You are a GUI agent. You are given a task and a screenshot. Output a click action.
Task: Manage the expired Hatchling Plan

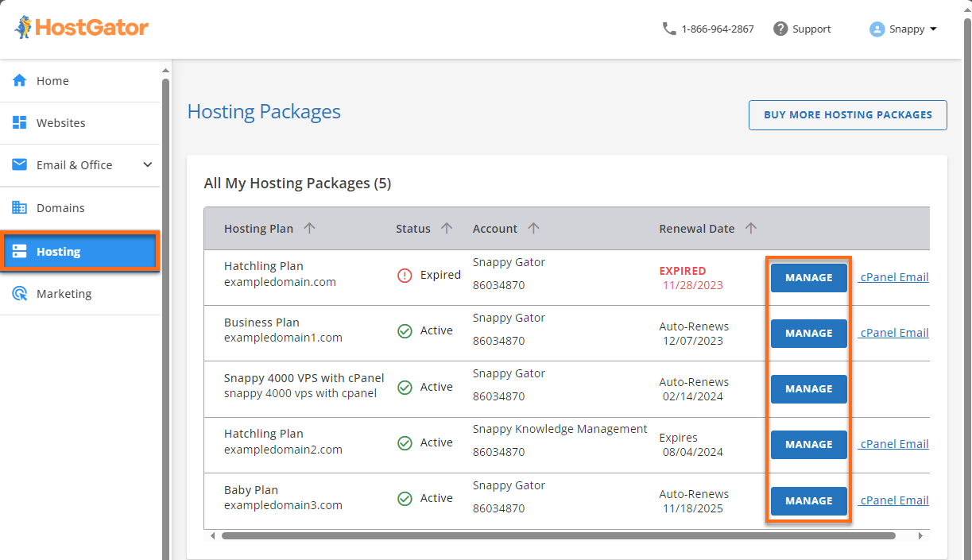(x=808, y=277)
